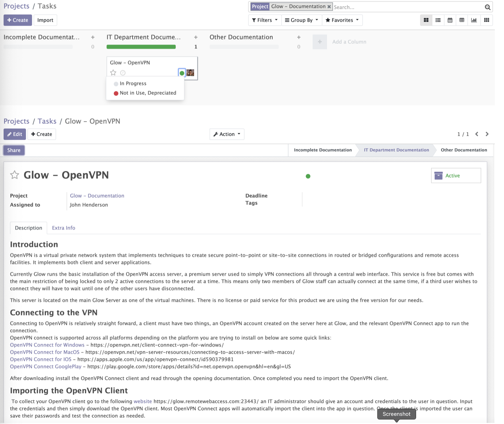Toggle the Active archive button
This screenshot has height=424, width=504.
456,175
